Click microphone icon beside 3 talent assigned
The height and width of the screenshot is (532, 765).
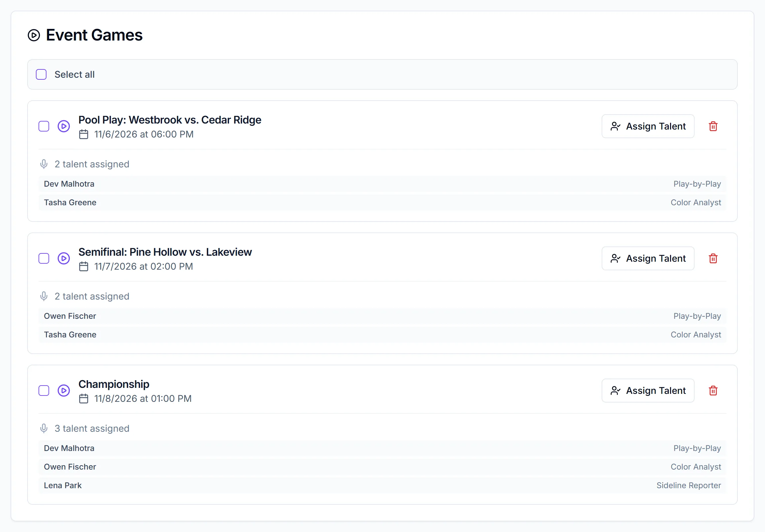pos(43,428)
